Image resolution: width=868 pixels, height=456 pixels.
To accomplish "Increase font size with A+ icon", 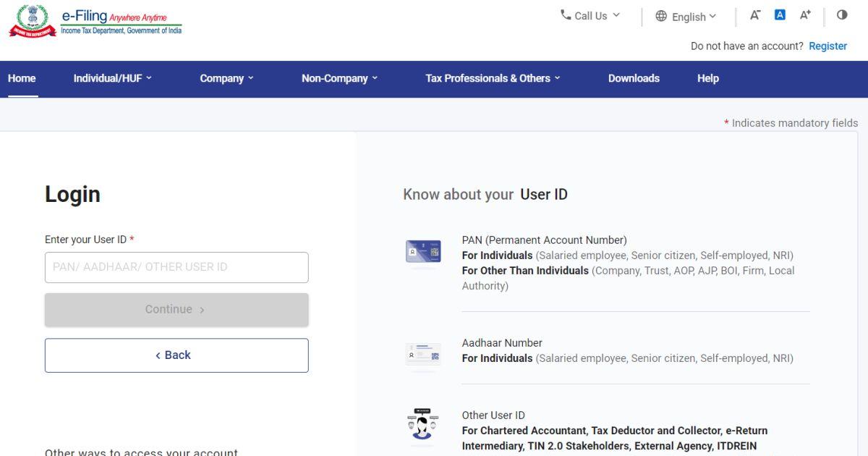I will point(805,15).
